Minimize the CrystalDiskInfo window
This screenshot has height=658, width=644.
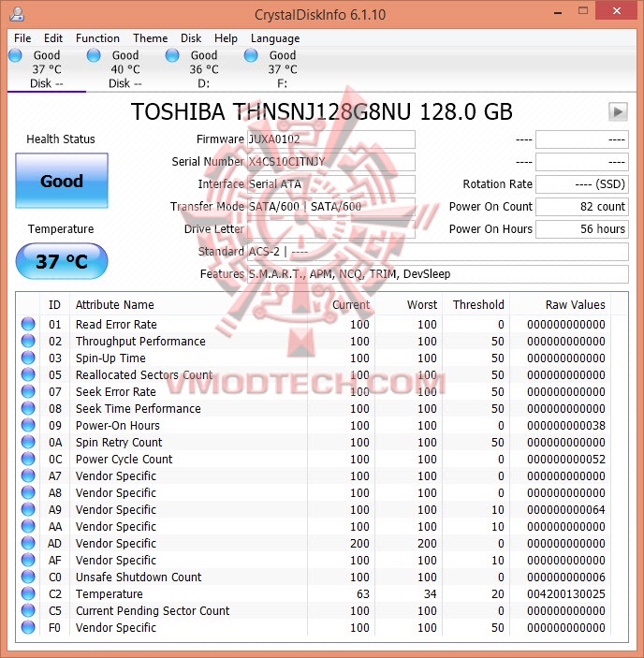[x=558, y=12]
